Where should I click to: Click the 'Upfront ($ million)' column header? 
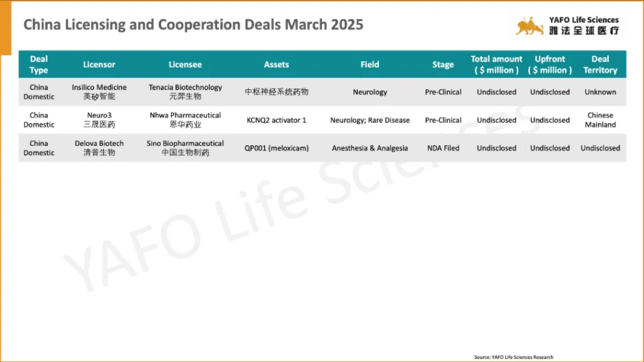tap(550, 65)
